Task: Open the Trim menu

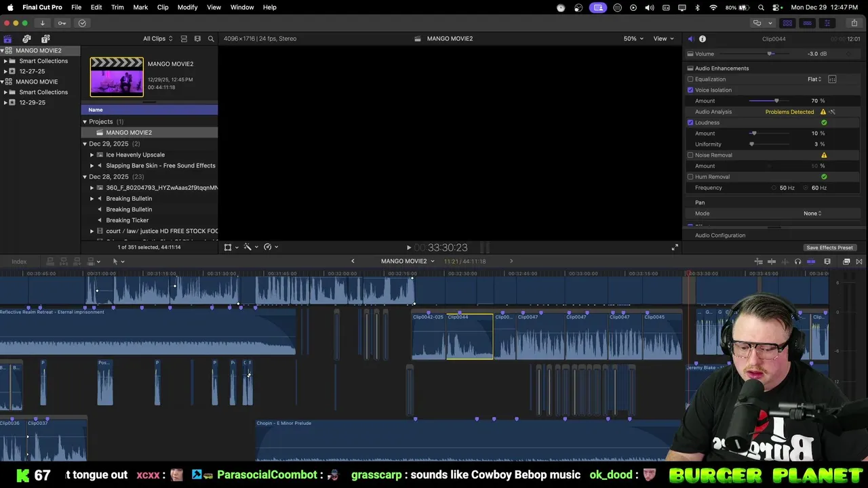Action: click(117, 7)
